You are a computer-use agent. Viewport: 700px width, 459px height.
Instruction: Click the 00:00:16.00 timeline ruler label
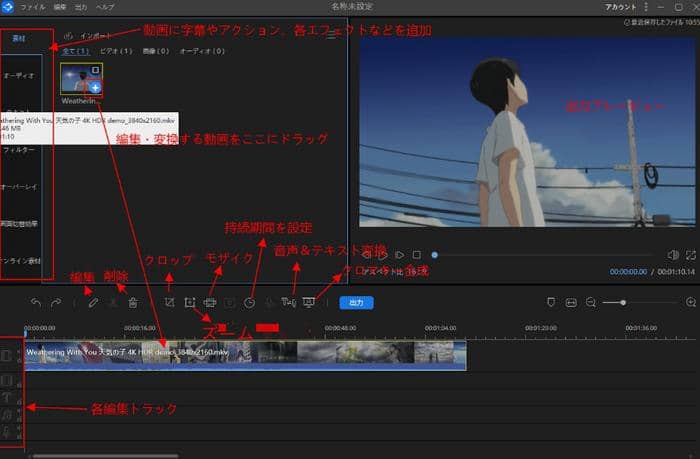(140, 328)
